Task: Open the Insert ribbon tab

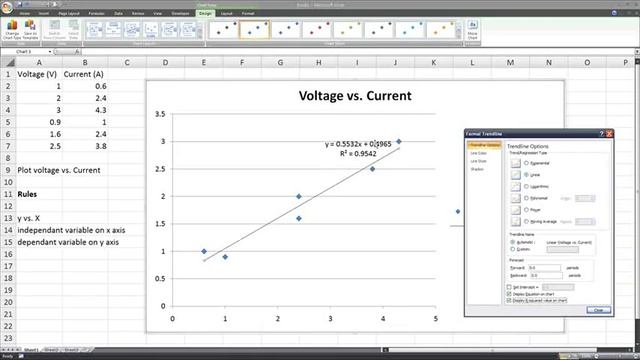Action: click(44, 13)
